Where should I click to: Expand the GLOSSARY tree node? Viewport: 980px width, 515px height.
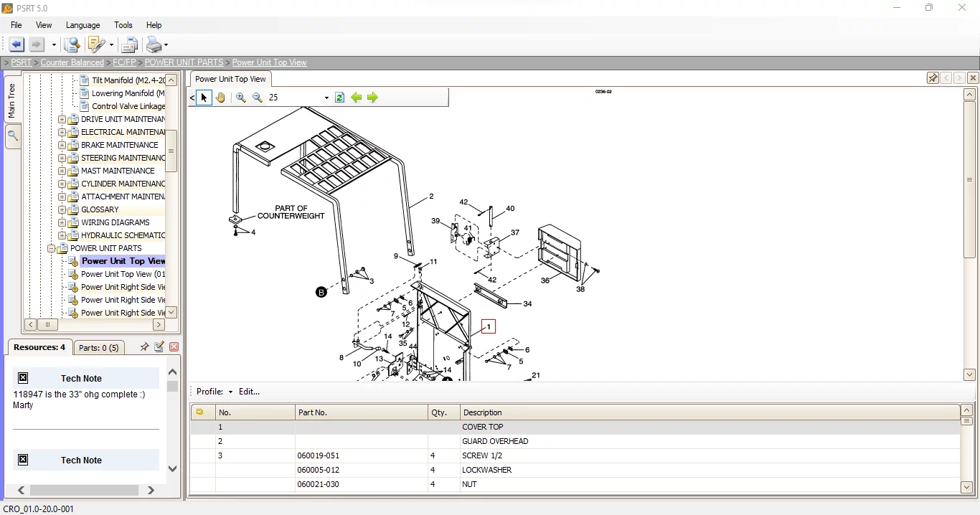tap(62, 209)
